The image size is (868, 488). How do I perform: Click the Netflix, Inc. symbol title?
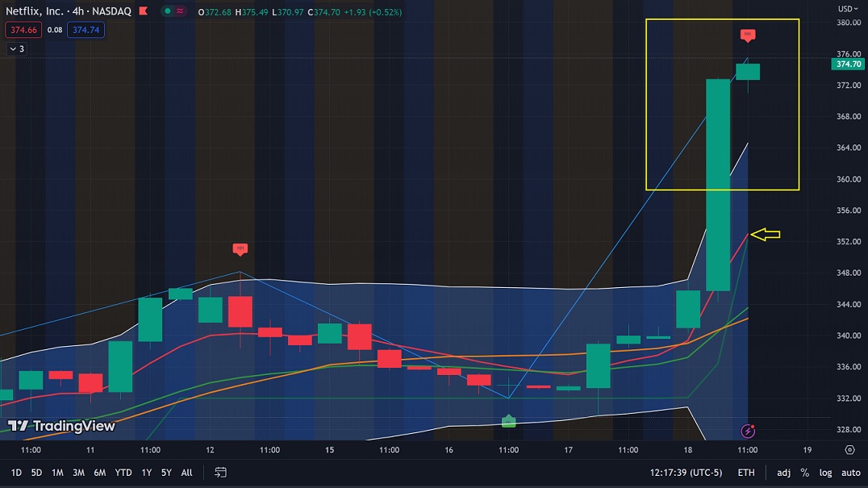point(35,11)
